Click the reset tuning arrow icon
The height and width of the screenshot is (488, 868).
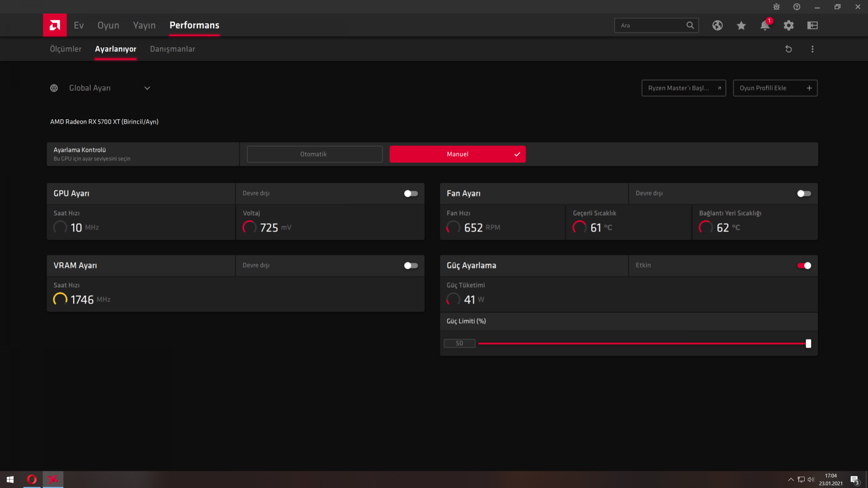788,49
